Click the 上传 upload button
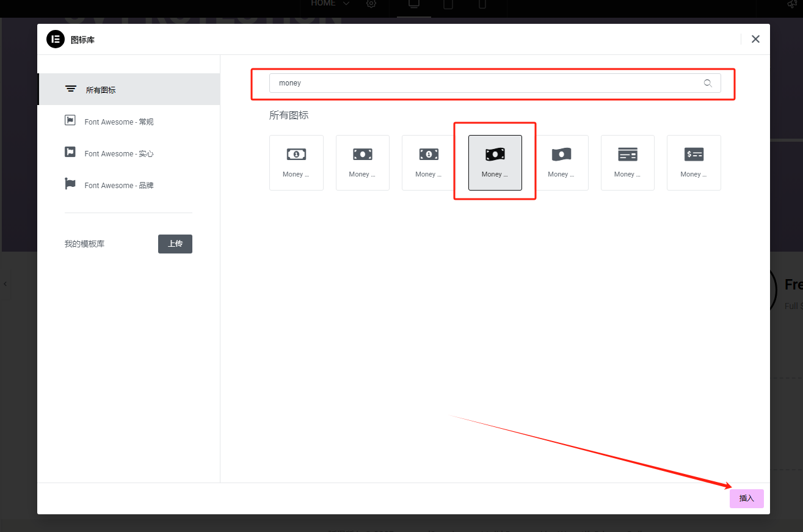 pos(175,244)
